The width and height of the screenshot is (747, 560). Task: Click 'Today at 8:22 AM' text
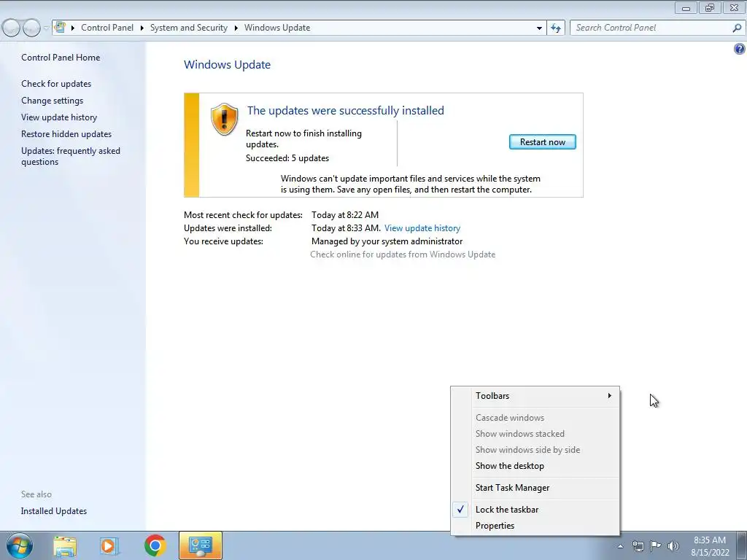coord(345,215)
